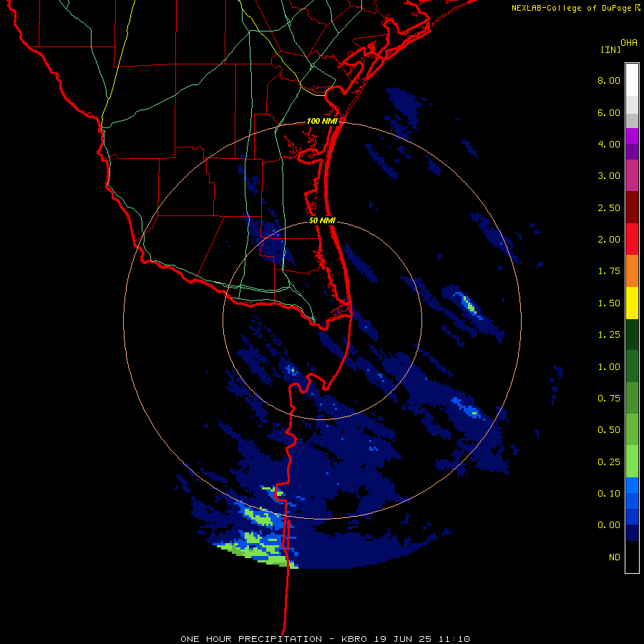Click the ONE HOUR PRECIPITATION title text

(251, 639)
